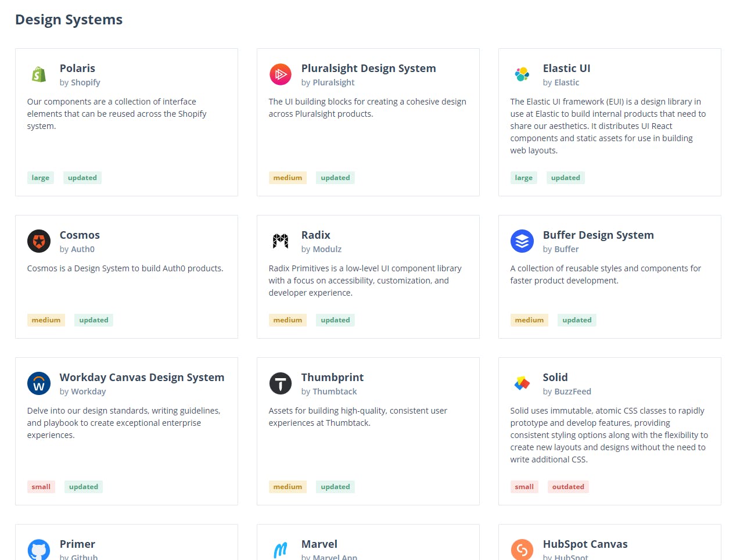
Task: Click the 'updated' tag on the Radix card
Action: tap(336, 320)
